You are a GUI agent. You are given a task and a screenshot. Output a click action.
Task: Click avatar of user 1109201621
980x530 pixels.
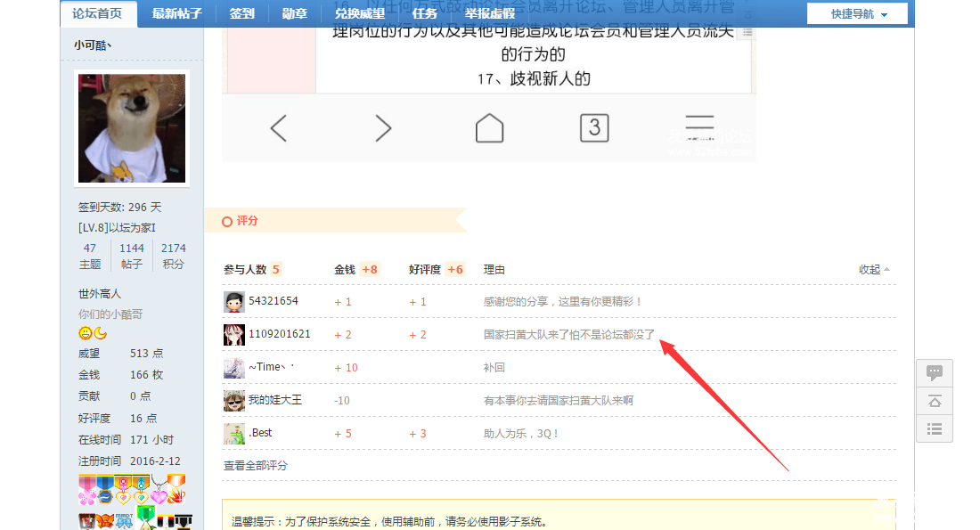[233, 335]
